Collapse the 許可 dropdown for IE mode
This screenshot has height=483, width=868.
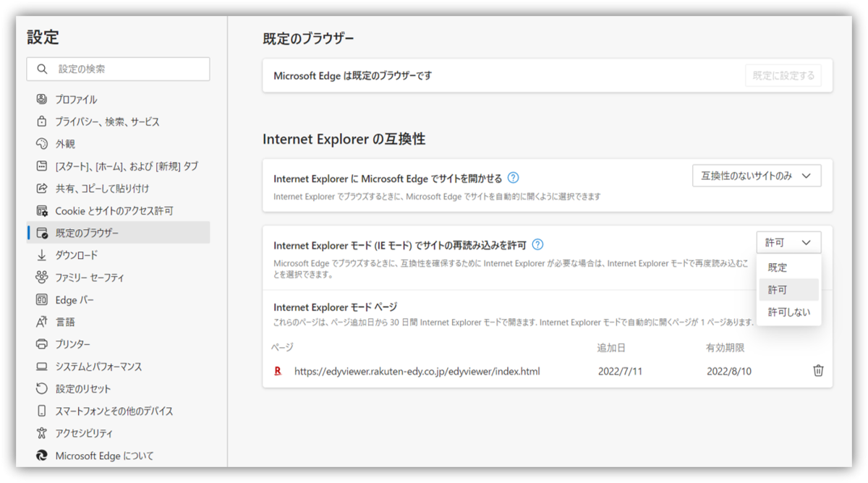(788, 243)
